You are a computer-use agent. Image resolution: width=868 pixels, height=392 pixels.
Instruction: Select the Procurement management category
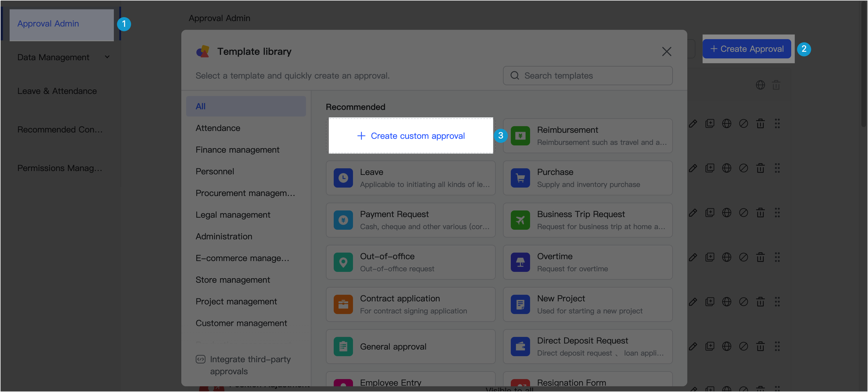point(246,193)
